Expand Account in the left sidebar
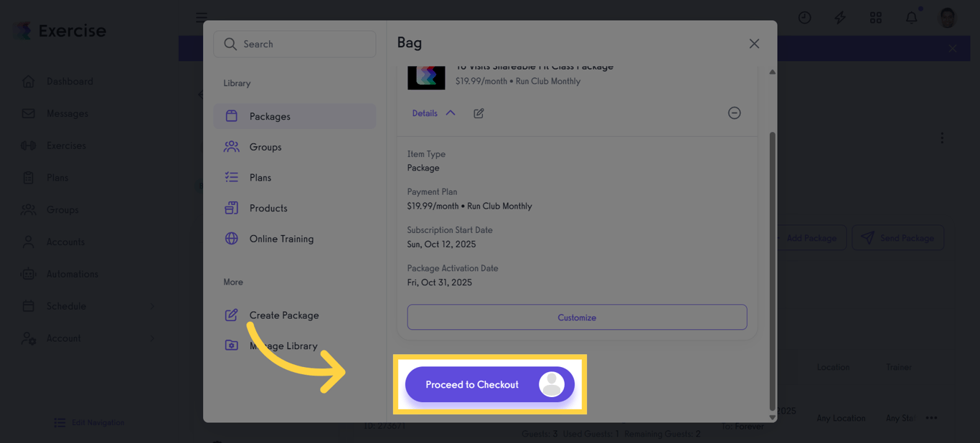 coord(90,338)
